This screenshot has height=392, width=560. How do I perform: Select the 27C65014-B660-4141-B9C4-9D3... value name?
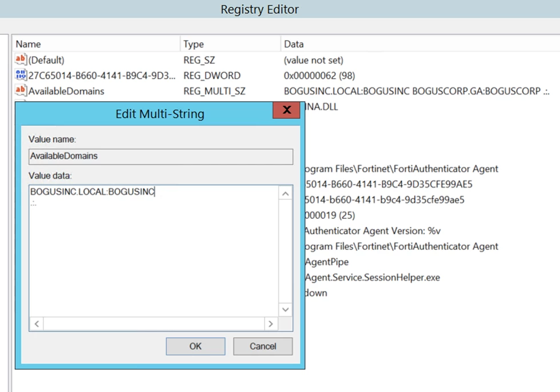(102, 75)
